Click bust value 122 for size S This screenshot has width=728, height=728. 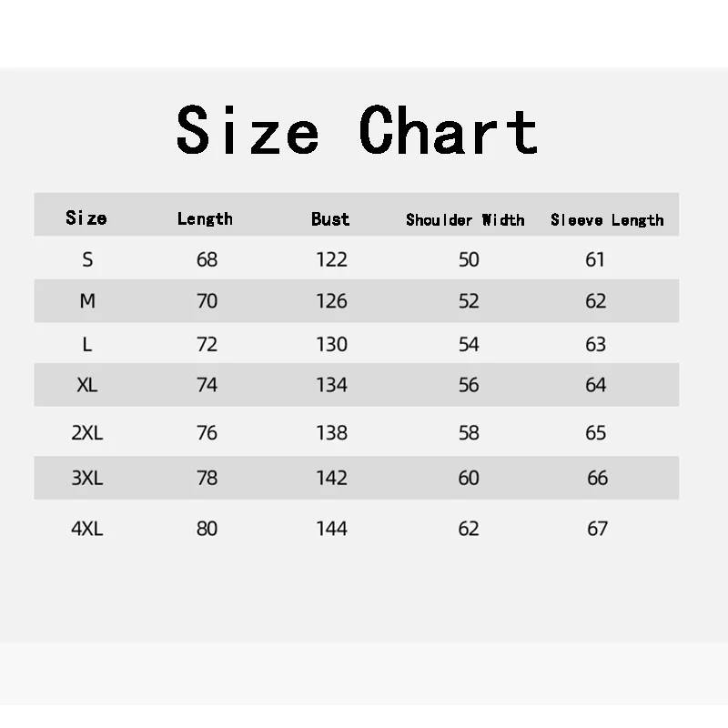coord(331,259)
